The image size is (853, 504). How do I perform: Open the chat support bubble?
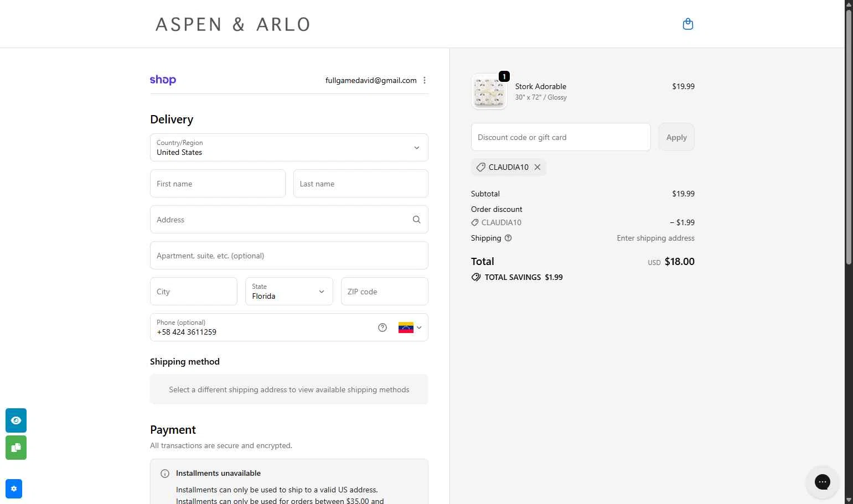(823, 482)
